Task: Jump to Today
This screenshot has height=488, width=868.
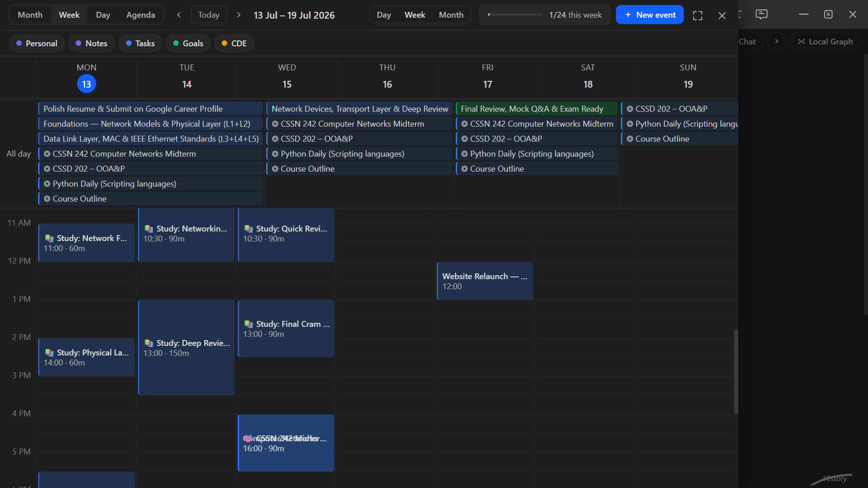Action: (x=209, y=15)
